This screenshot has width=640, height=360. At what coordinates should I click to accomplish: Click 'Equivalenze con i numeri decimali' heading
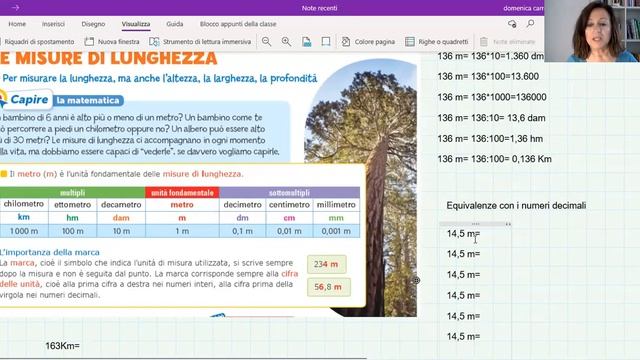[516, 206]
